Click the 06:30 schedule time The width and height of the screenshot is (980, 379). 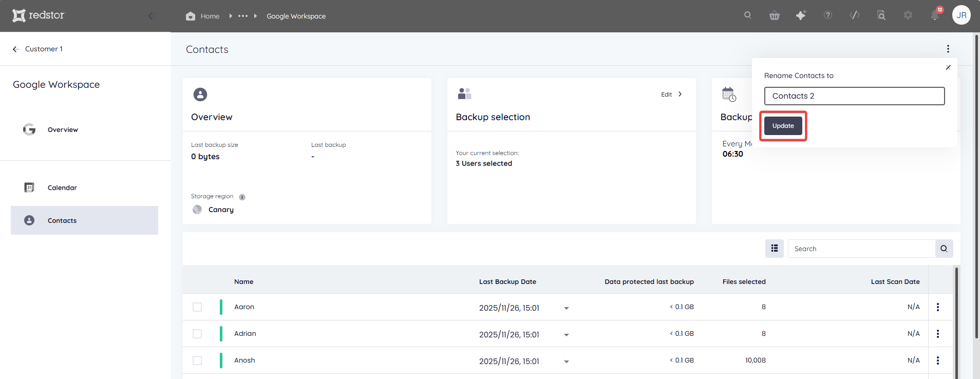[x=733, y=154]
